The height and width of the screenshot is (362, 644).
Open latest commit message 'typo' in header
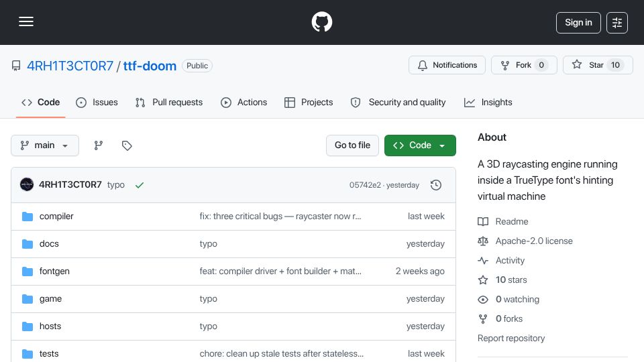[116, 185]
